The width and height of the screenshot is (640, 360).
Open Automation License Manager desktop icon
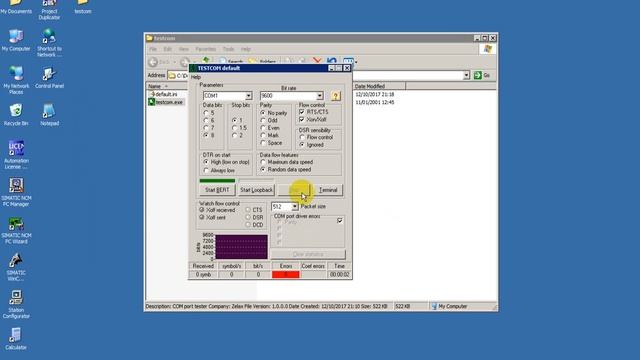point(16,155)
